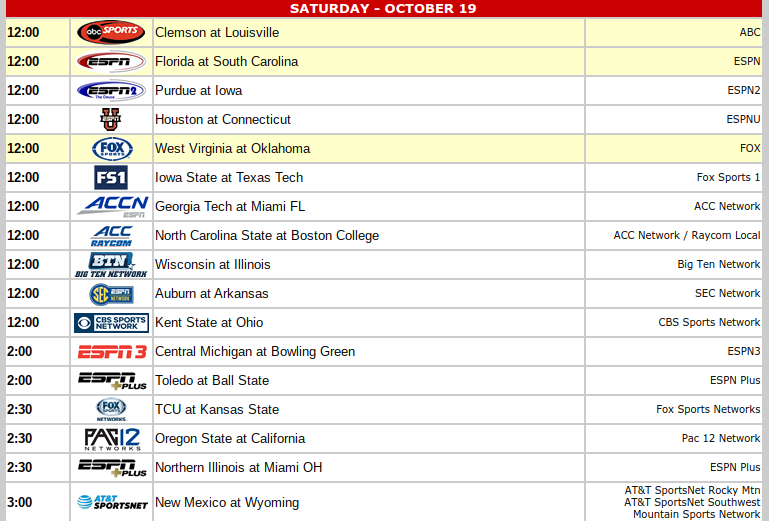Click the Pac-12 Networks logo
Viewport: 772px width, 521px height.
pos(111,439)
